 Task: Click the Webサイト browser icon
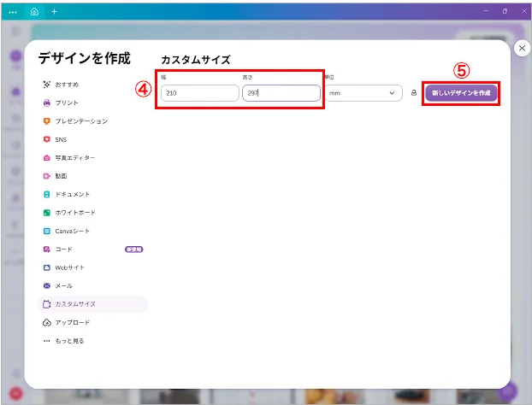pyautogui.click(x=47, y=267)
